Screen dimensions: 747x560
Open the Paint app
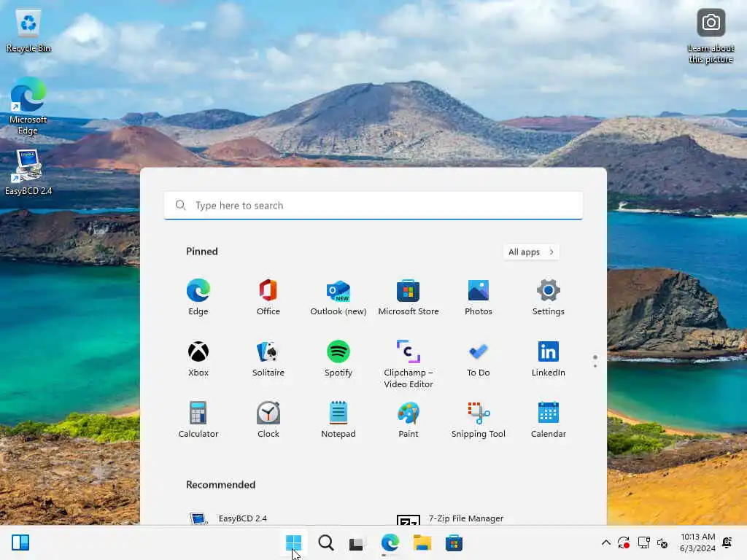pos(409,420)
